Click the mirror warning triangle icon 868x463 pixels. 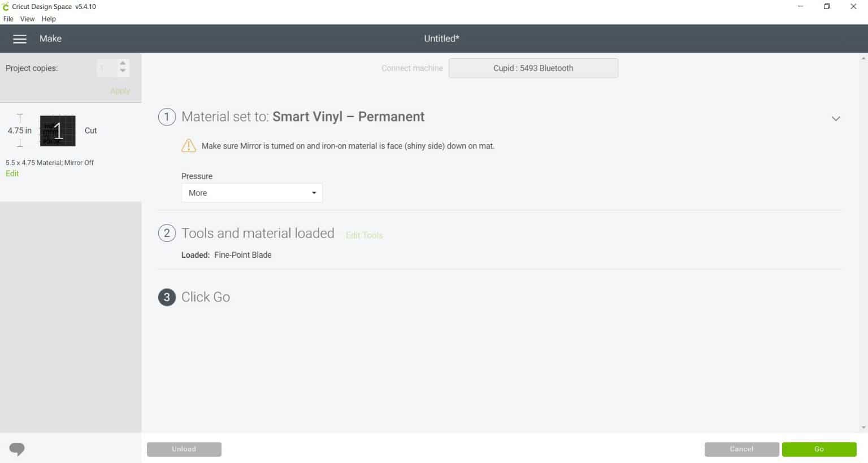[188, 146]
